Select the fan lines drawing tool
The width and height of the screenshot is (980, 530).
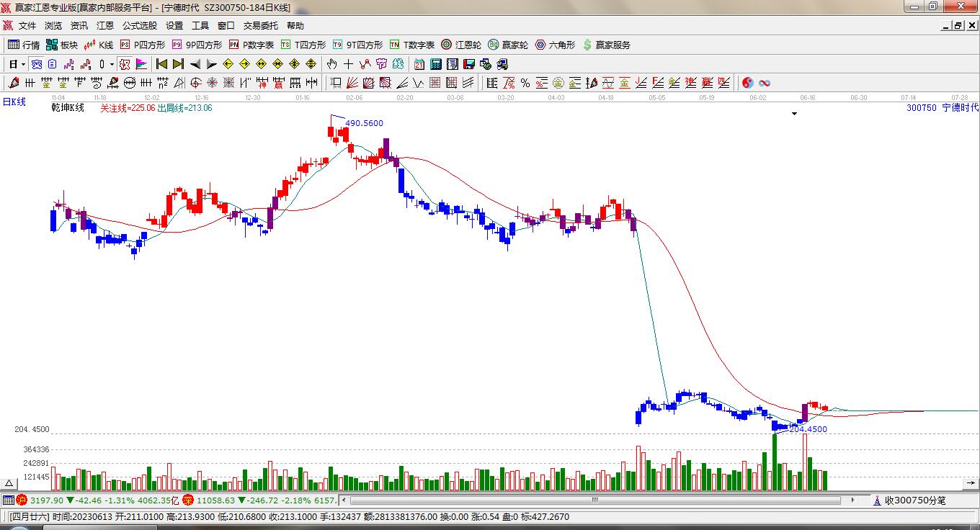pos(352,83)
